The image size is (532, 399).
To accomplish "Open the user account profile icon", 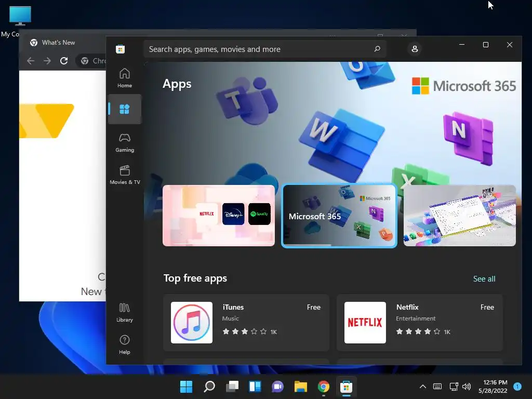I will pyautogui.click(x=415, y=49).
